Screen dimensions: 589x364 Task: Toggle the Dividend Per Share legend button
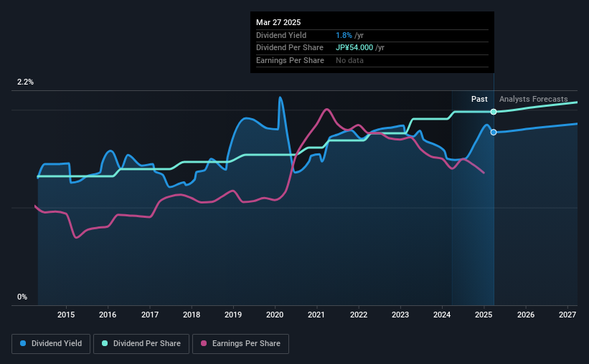click(x=141, y=344)
